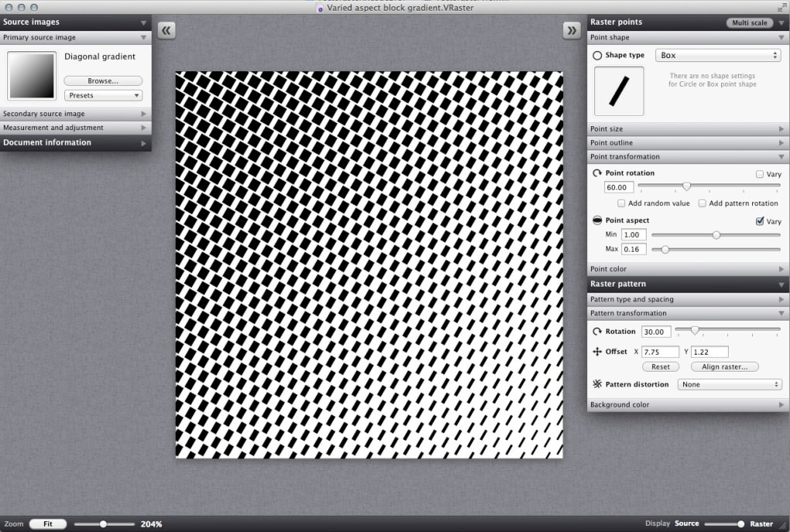This screenshot has width=790, height=532.
Task: Enable Vary for Point rotation
Action: pyautogui.click(x=759, y=174)
